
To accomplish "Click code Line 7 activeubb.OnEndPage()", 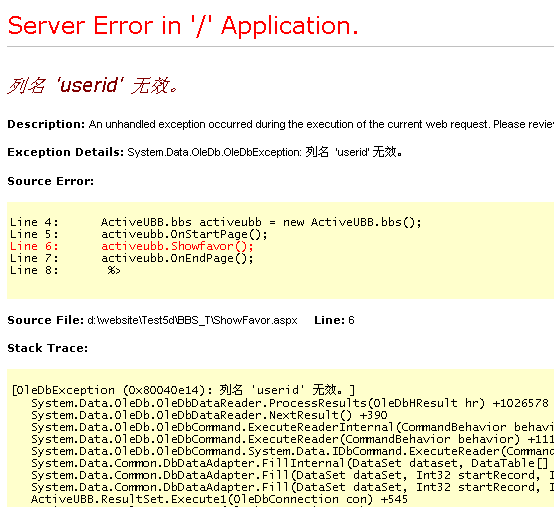I will tap(131, 258).
